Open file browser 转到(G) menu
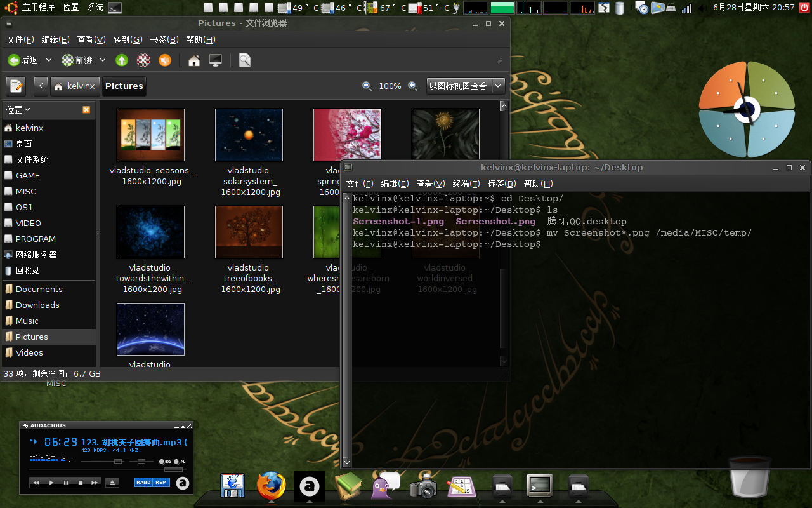 pyautogui.click(x=128, y=39)
